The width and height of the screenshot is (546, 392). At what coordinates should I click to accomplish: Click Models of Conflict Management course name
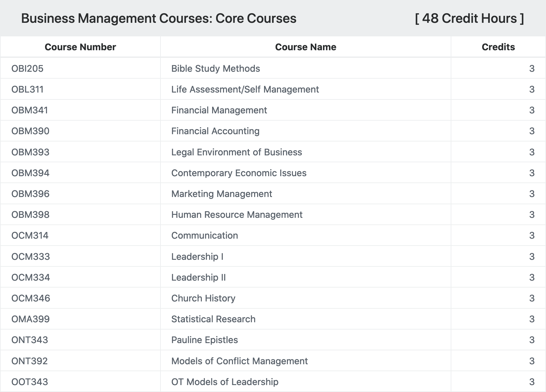(x=239, y=361)
